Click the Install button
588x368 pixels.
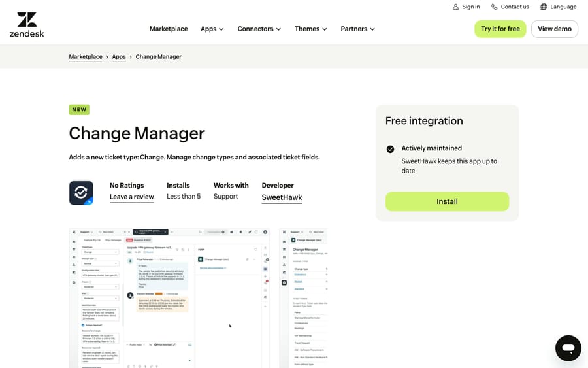[x=447, y=201]
